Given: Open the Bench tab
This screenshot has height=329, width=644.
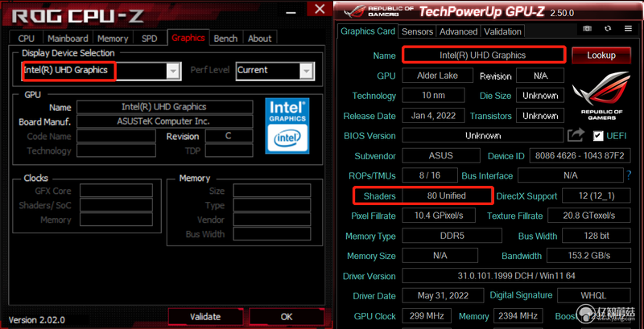Looking at the screenshot, I should (225, 39).
